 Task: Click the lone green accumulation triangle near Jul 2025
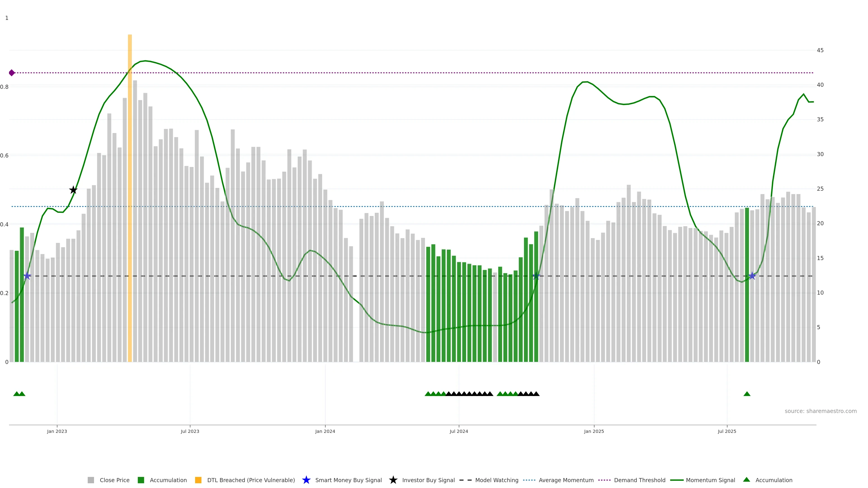coord(747,394)
